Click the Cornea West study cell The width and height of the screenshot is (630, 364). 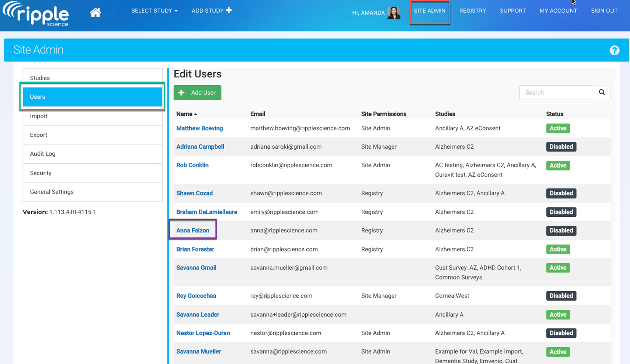(452, 296)
